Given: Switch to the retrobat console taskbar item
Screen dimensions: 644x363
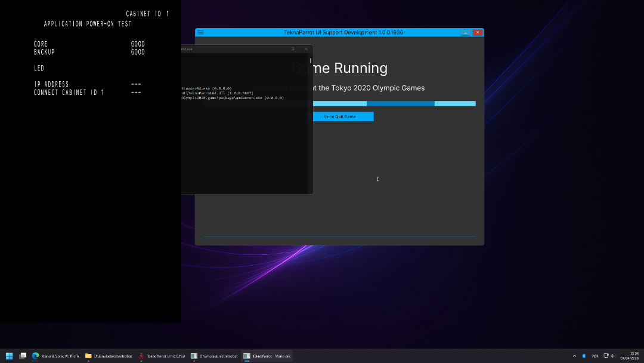Looking at the screenshot, I should click(213, 356).
